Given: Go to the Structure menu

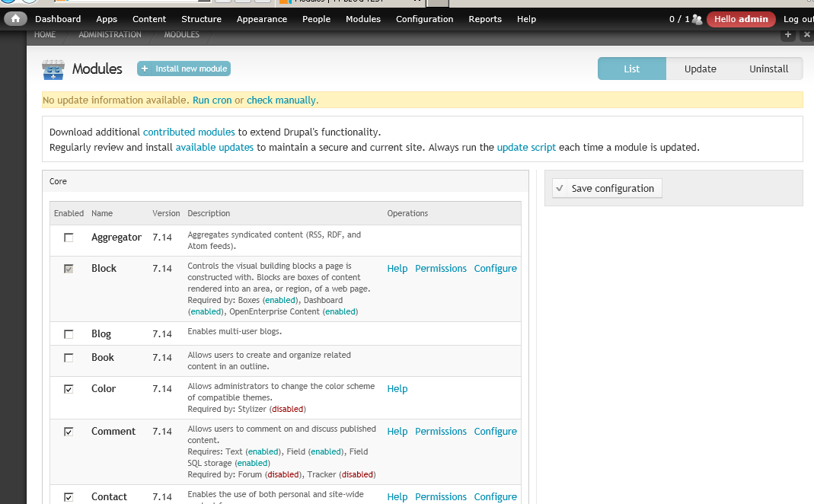Looking at the screenshot, I should click(202, 19).
